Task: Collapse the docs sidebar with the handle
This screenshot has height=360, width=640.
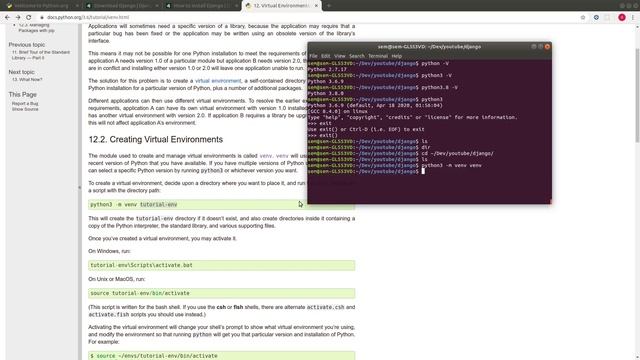Action: tap(80, 188)
